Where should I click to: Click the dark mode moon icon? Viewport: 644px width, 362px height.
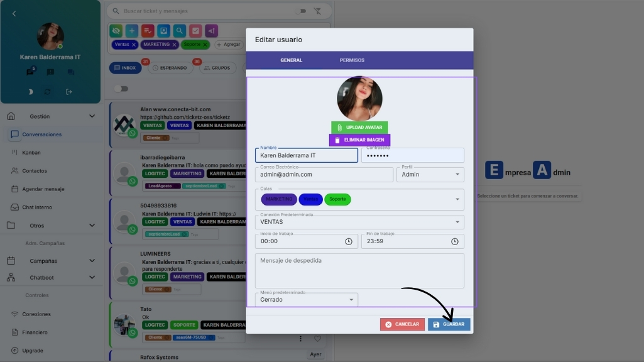coord(31,92)
